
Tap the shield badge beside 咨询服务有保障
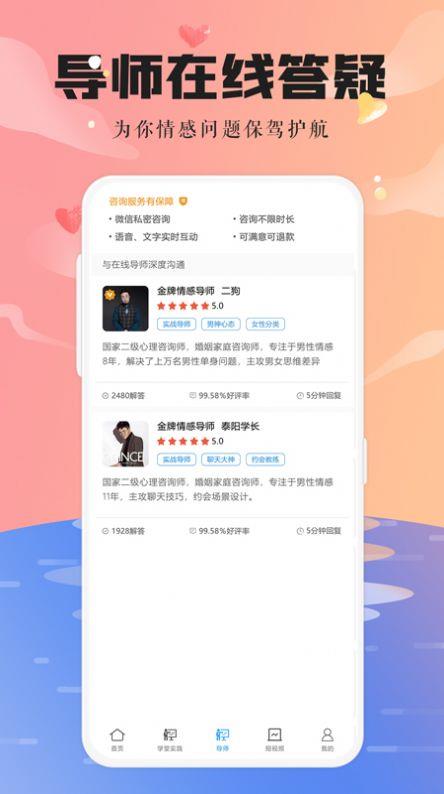pyautogui.click(x=183, y=201)
